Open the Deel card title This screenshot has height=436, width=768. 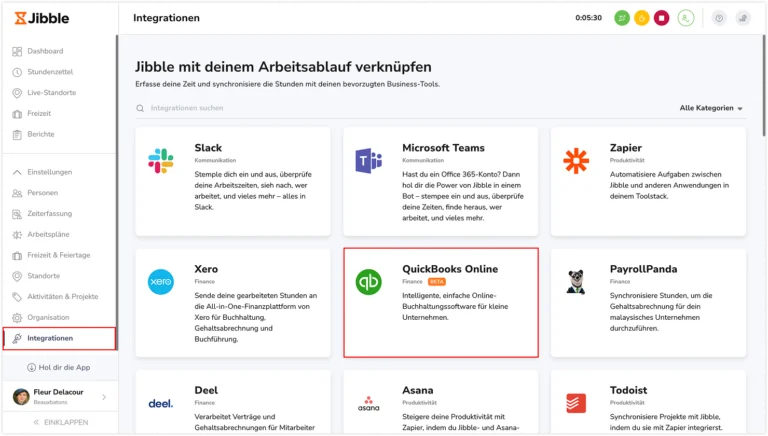206,390
